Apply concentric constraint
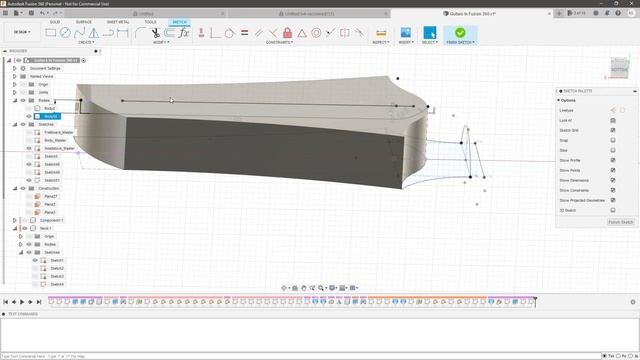Screen dimensions: 640x360 coord(316,33)
